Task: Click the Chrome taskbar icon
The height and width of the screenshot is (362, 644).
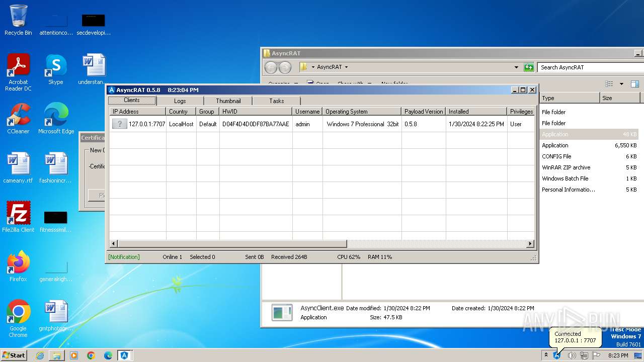Action: (x=91, y=355)
